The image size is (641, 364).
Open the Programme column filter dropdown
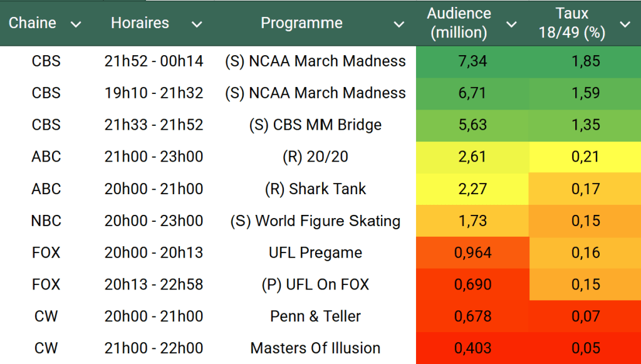coord(399,24)
